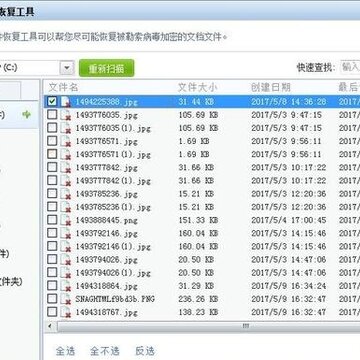The image size is (360, 360).
Task: Click the file icon of 1493776571(1).jpg
Action: point(66,154)
